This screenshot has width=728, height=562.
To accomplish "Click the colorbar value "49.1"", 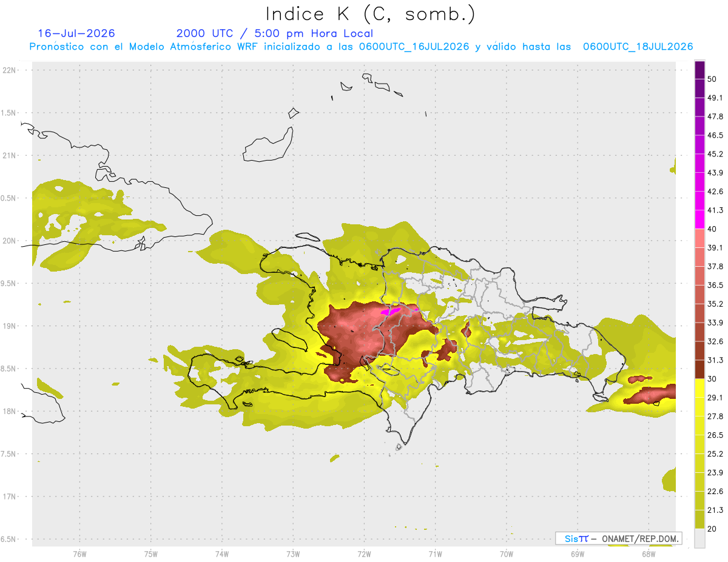I will [715, 98].
